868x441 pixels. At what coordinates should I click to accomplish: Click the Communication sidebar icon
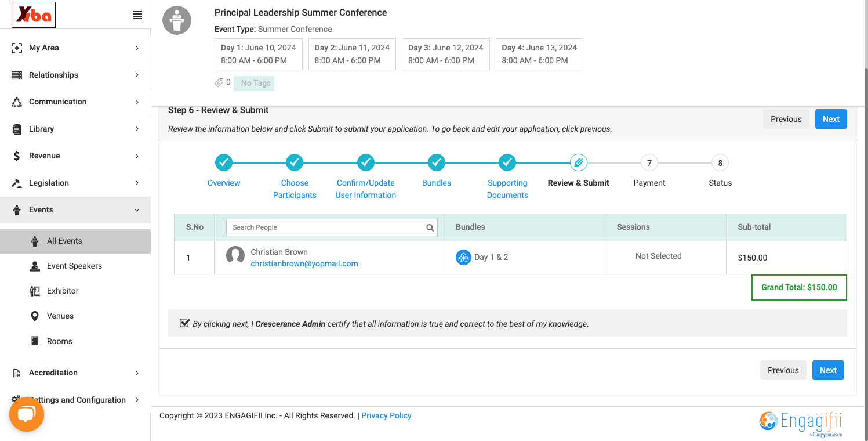(x=17, y=102)
